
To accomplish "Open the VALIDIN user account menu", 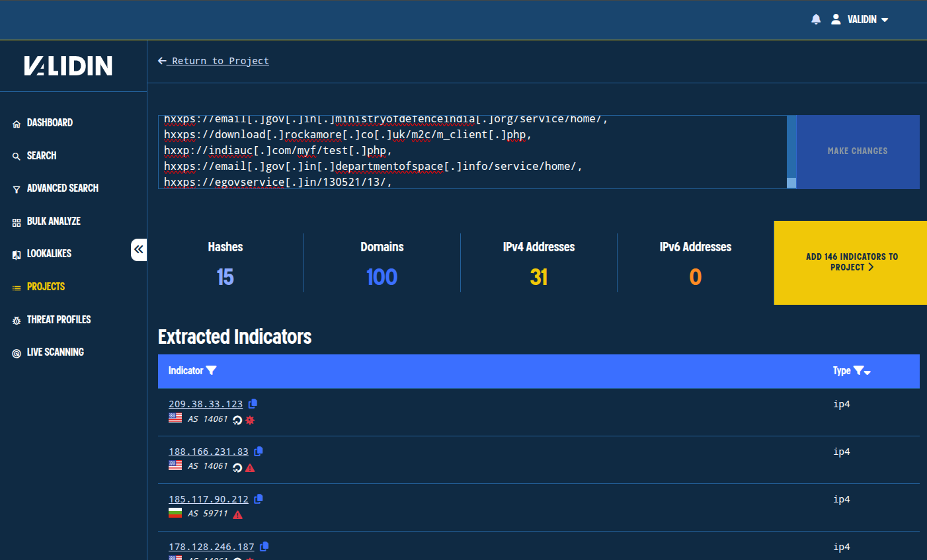I will 860,19.
